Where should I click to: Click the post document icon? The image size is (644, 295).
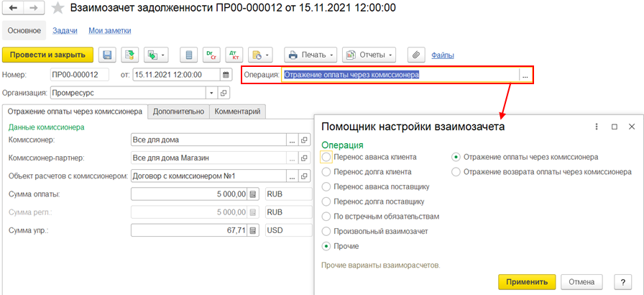tap(129, 55)
